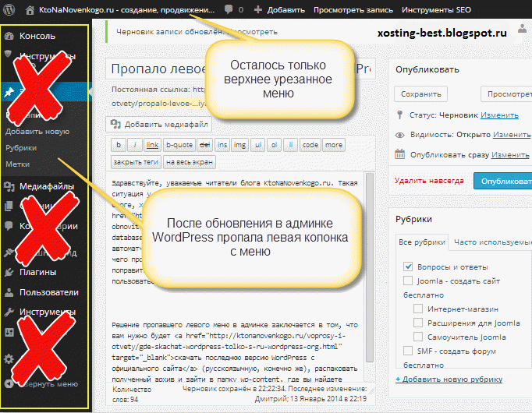The width and height of the screenshot is (532, 413).
Task: Click Изменить next to Опубликовать сразу
Action: [510, 155]
